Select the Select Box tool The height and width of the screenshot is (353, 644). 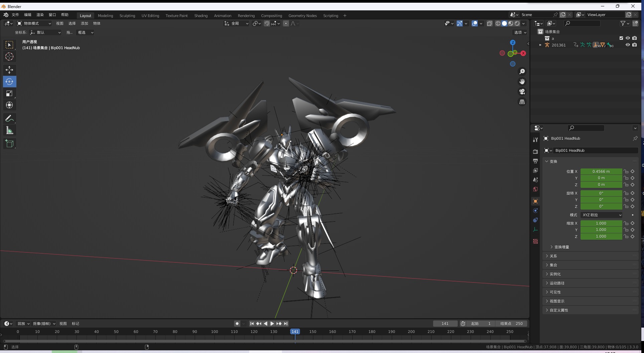[9, 45]
